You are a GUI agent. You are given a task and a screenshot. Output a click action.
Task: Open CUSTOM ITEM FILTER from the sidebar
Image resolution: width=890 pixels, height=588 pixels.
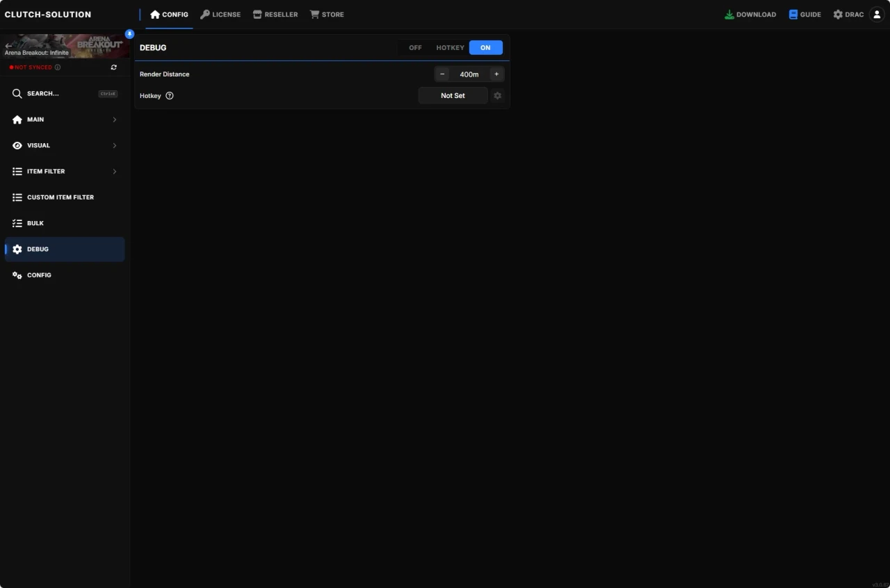click(60, 197)
